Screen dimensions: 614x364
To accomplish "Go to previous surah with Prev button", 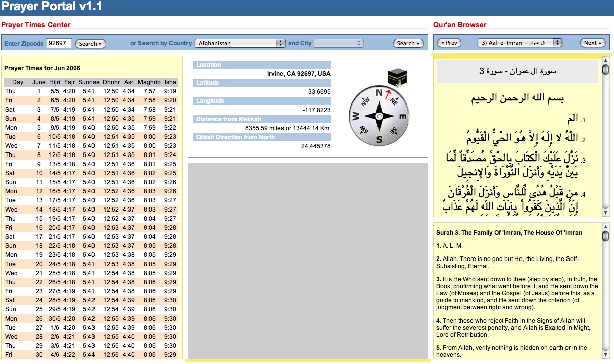I will pos(449,43).
